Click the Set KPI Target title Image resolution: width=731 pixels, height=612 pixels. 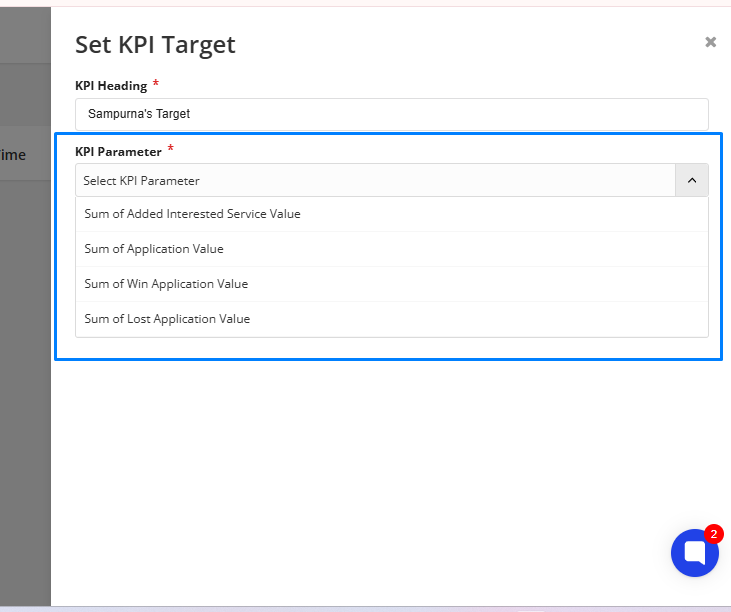pyautogui.click(x=155, y=45)
